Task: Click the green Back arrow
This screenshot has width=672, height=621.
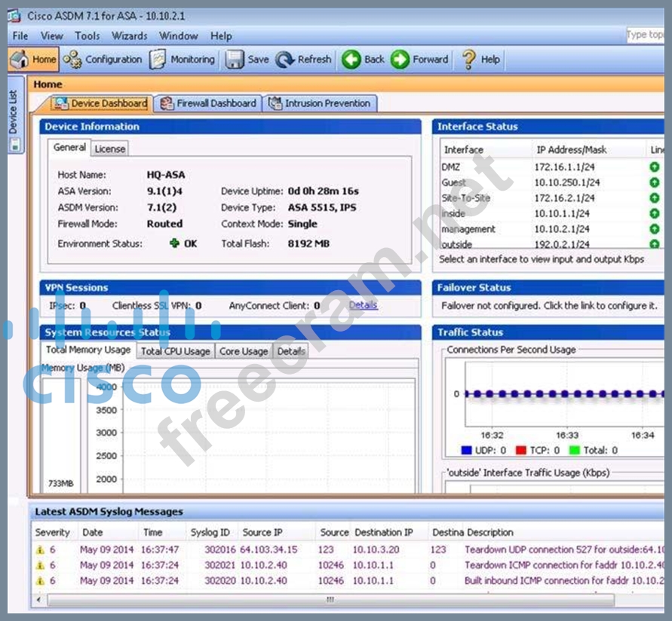Action: [x=351, y=60]
